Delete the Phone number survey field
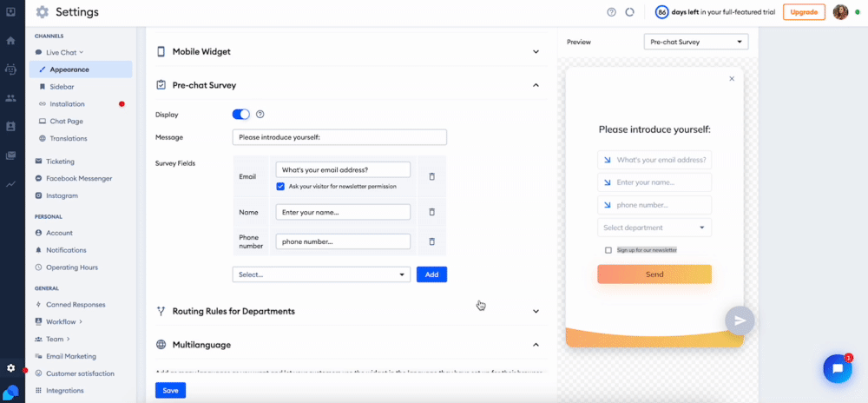Viewport: 868px width, 403px height. click(x=431, y=241)
